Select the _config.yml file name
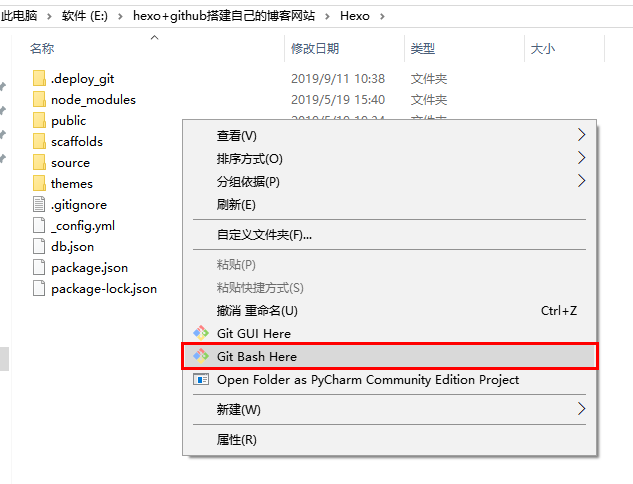633x484 pixels. point(83,226)
